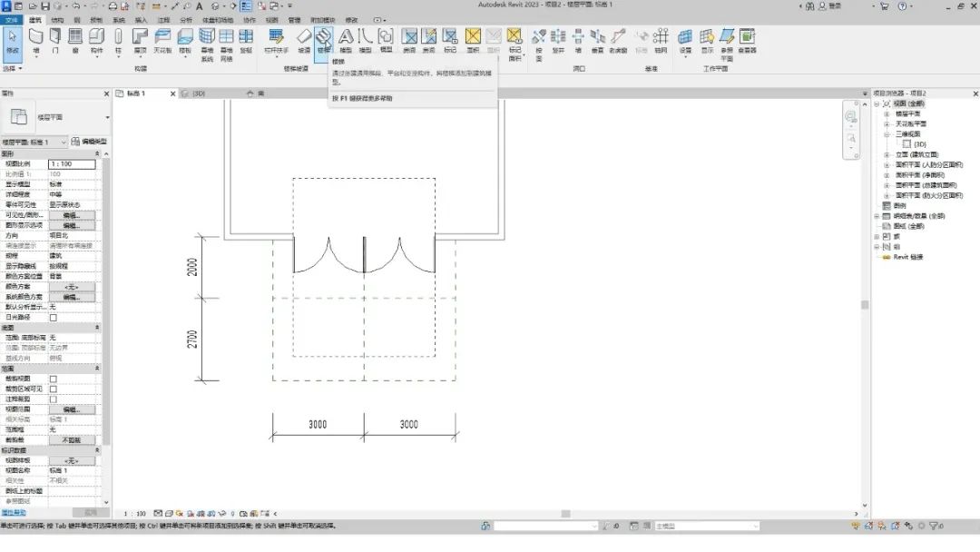Select the Railing (栏杆扶手) tool
980x552 pixels.
(x=276, y=41)
